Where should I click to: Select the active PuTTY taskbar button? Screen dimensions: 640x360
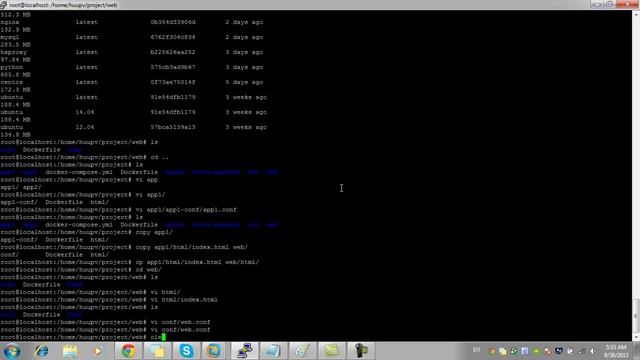click(244, 351)
